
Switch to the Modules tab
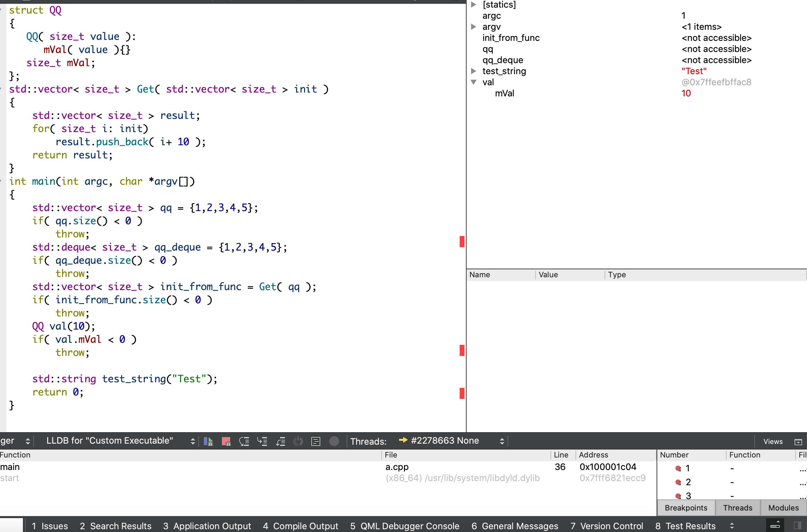point(783,508)
